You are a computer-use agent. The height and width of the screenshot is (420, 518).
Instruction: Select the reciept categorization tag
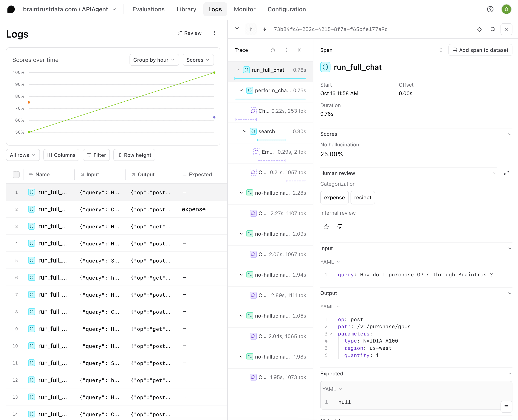362,197
